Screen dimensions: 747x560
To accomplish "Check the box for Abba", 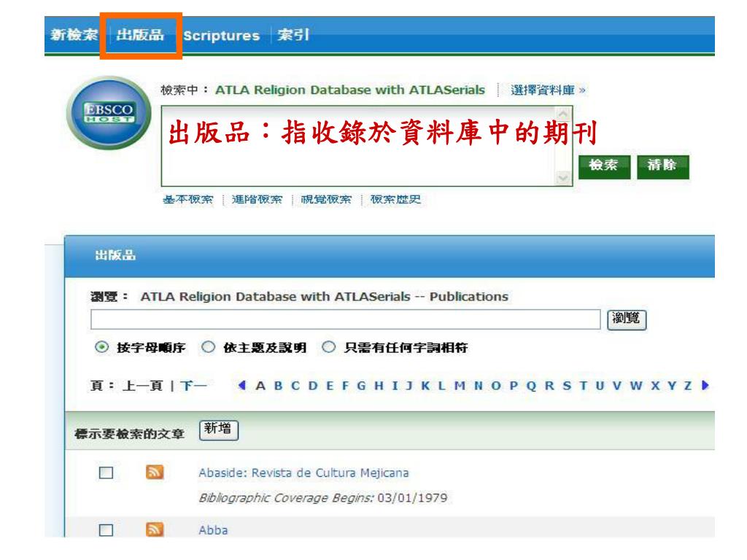I will coord(106,529).
